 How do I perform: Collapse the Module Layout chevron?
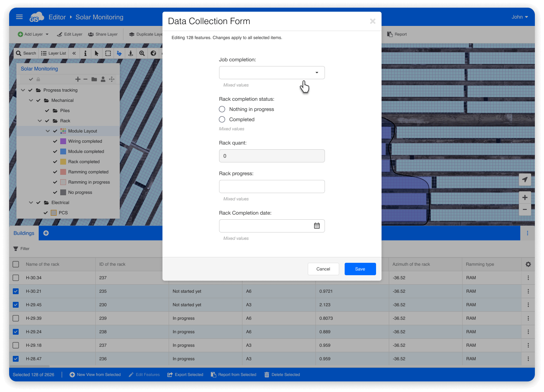pyautogui.click(x=48, y=131)
